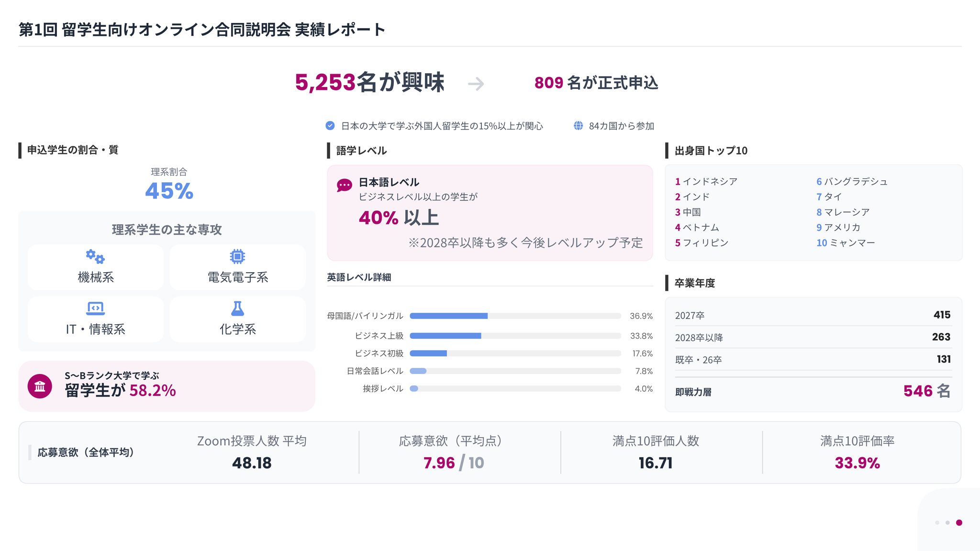The width and height of the screenshot is (980, 551).
Task: Click the speech bubble icon beside 日本語レベル
Action: click(x=344, y=185)
